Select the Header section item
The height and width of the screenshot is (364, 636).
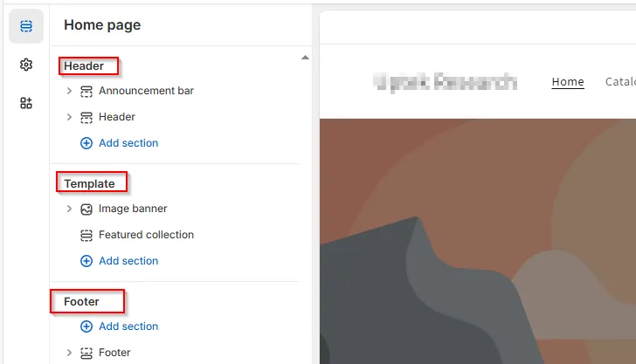point(117,117)
